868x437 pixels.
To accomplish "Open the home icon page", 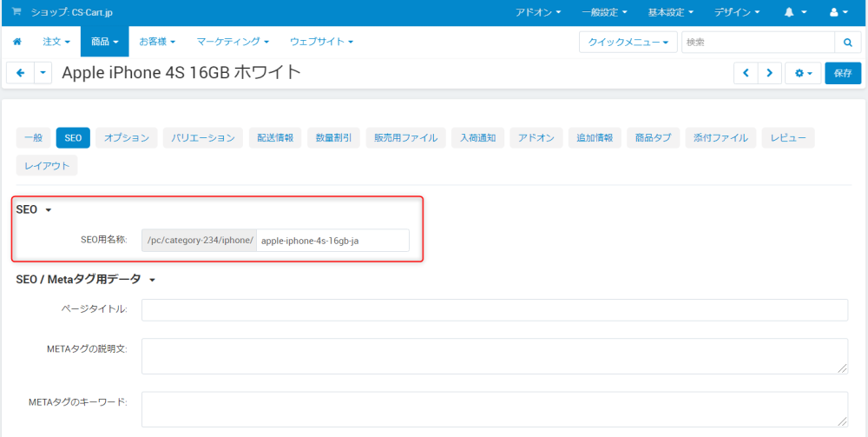I will (17, 42).
